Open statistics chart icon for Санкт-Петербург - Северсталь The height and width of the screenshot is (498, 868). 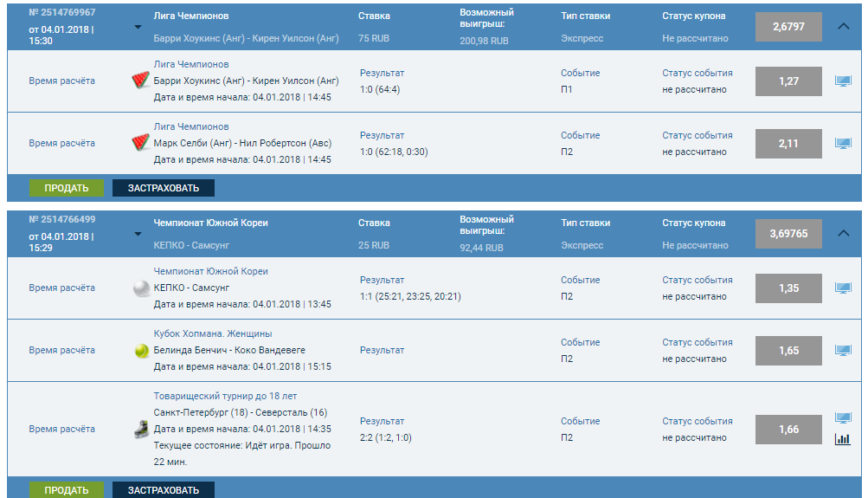click(x=843, y=439)
